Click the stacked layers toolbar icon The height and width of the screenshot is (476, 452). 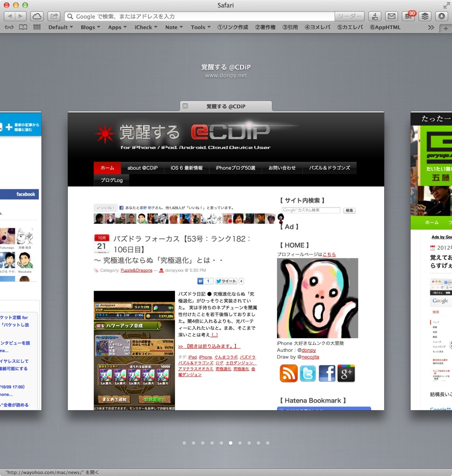pos(425,16)
